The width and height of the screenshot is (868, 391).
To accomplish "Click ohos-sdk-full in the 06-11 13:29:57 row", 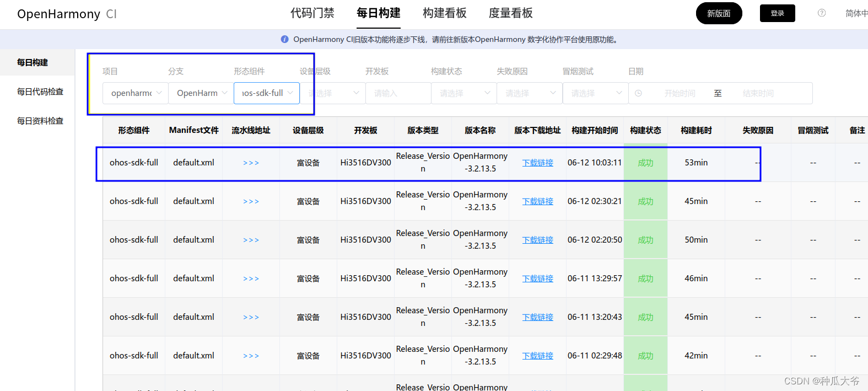I will 134,278.
